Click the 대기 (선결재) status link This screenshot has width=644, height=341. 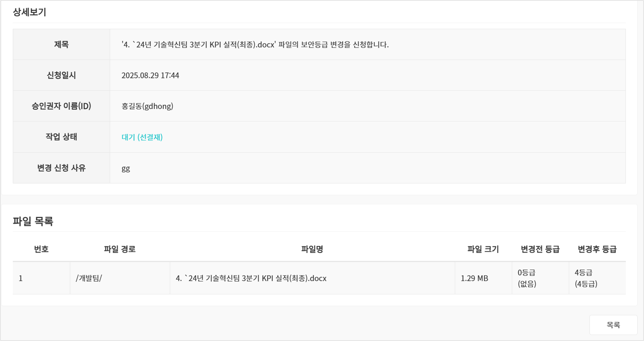pos(142,137)
